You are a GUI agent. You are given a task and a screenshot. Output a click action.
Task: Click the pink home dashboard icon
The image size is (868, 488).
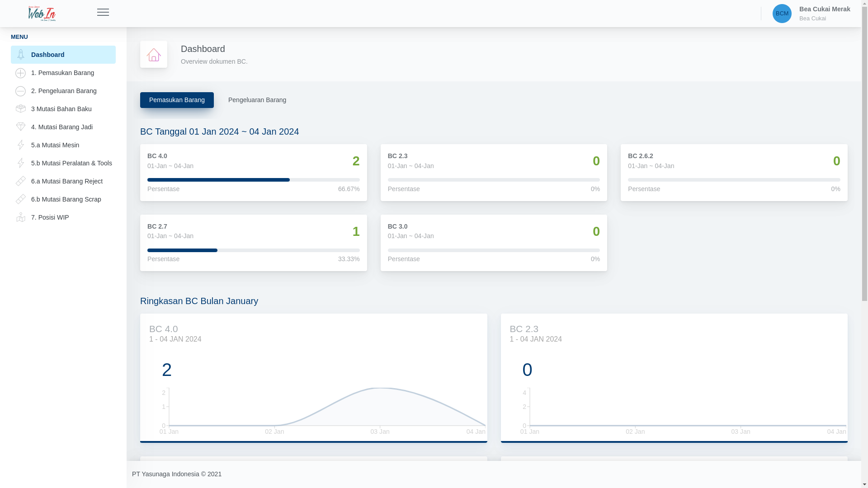pos(154,55)
